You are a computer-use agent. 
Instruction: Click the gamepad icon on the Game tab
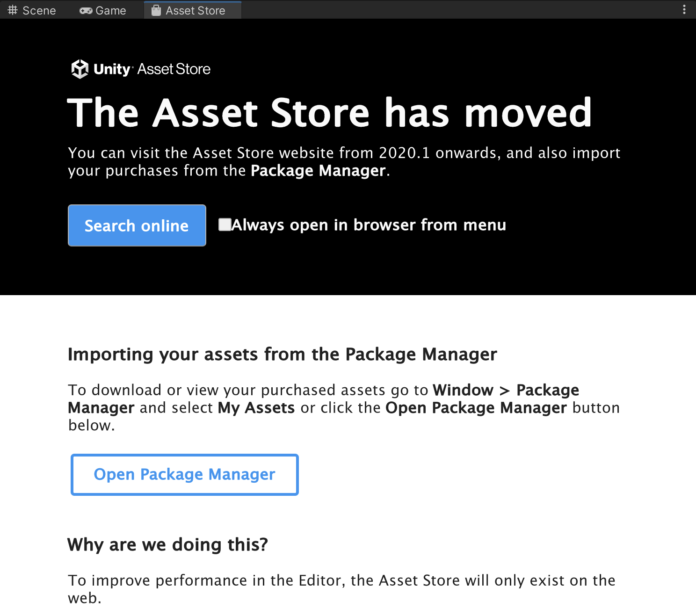(86, 10)
